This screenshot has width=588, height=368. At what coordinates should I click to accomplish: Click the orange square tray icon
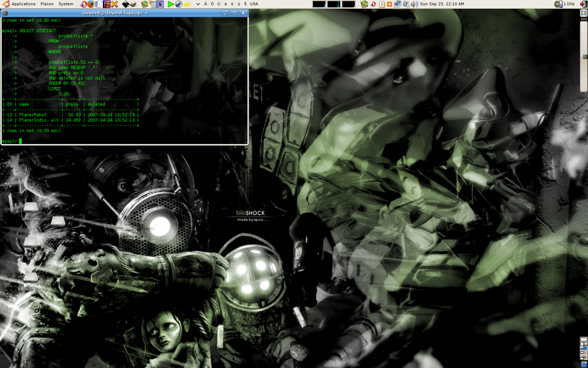[390, 4]
